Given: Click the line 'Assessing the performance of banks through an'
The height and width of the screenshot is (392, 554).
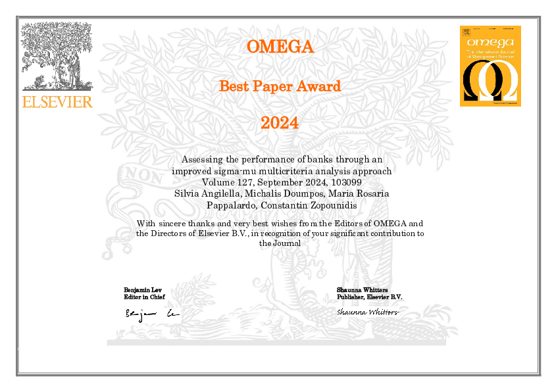Looking at the screenshot, I should click(282, 160).
